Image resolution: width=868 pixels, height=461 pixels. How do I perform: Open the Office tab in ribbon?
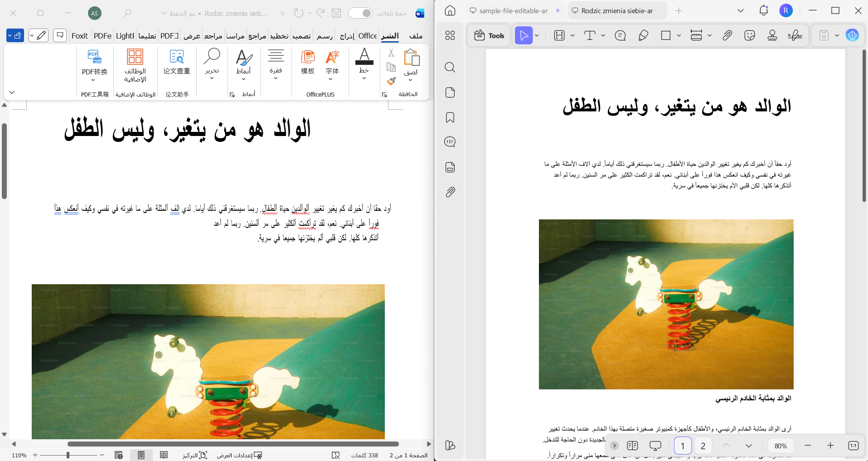(x=368, y=36)
